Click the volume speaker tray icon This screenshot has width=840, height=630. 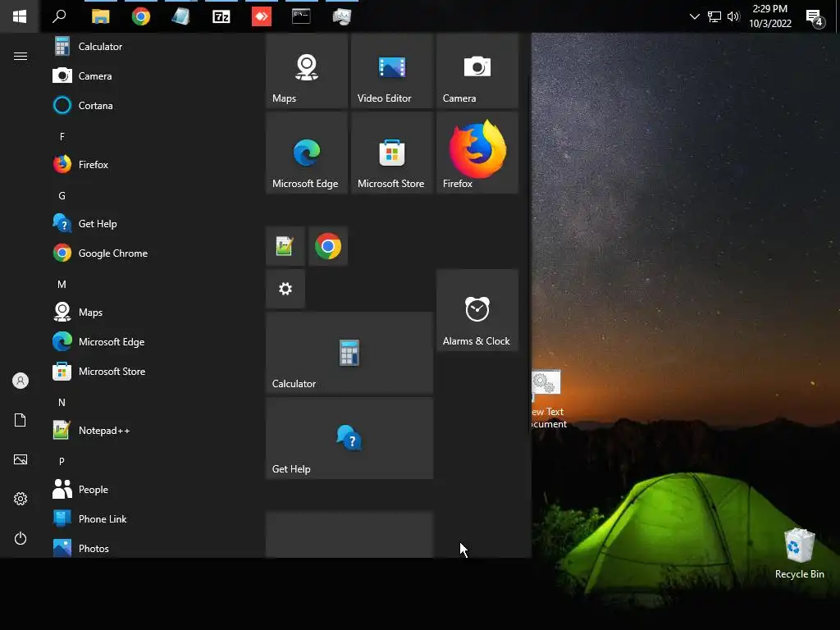tap(733, 16)
